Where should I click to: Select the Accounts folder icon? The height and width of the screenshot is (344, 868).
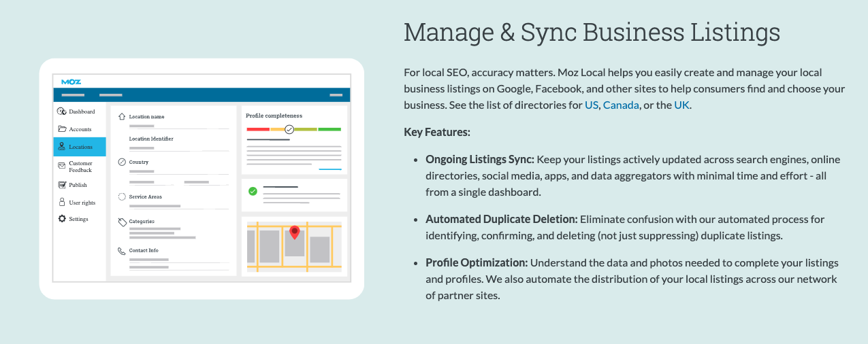click(62, 129)
